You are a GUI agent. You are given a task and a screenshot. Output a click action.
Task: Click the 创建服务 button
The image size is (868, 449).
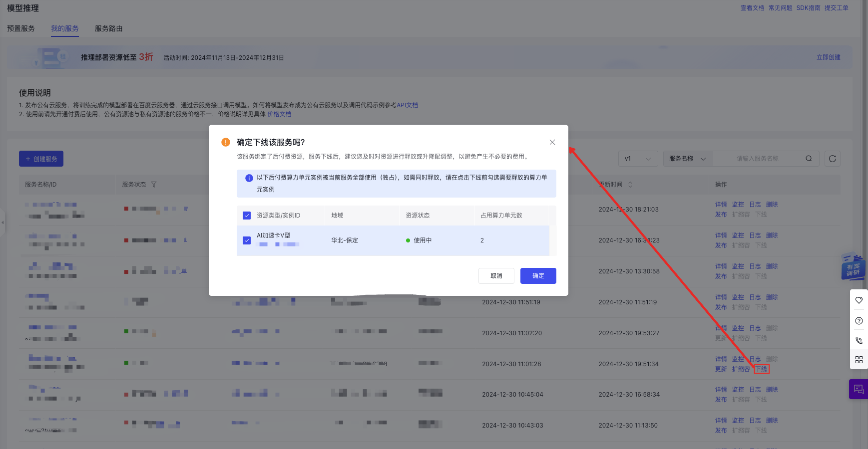pos(41,159)
